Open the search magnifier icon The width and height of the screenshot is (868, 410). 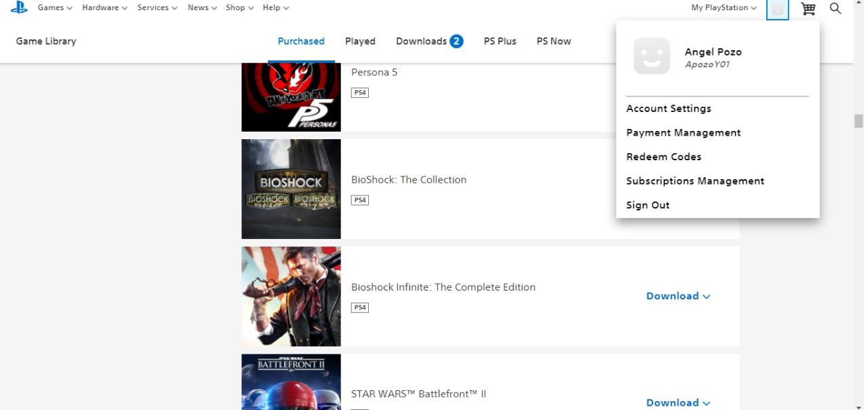click(x=835, y=8)
